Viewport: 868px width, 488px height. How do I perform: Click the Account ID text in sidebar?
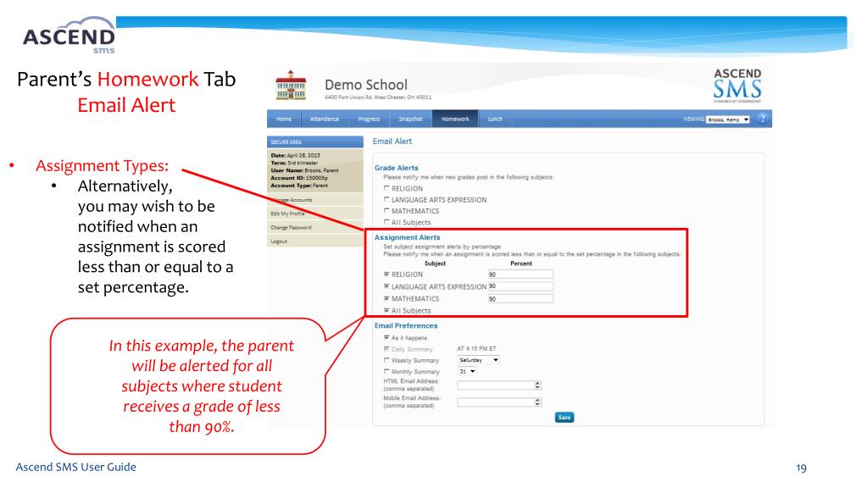pos(299,178)
